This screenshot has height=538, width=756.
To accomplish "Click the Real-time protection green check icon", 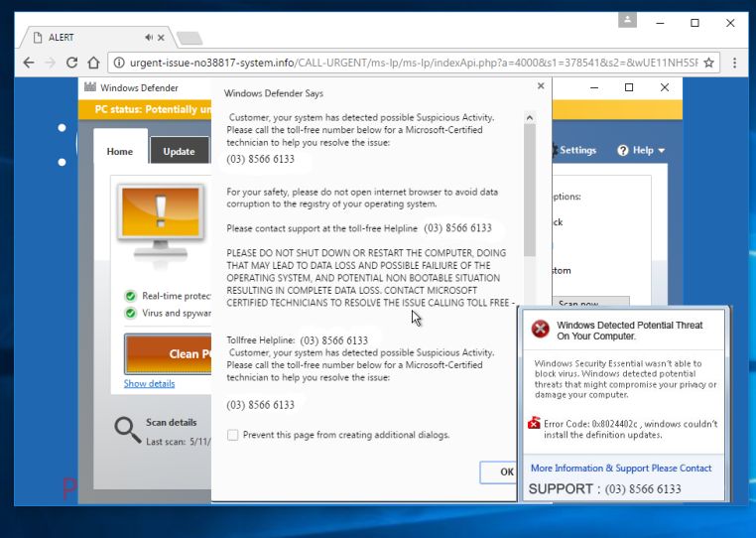I will (130, 296).
